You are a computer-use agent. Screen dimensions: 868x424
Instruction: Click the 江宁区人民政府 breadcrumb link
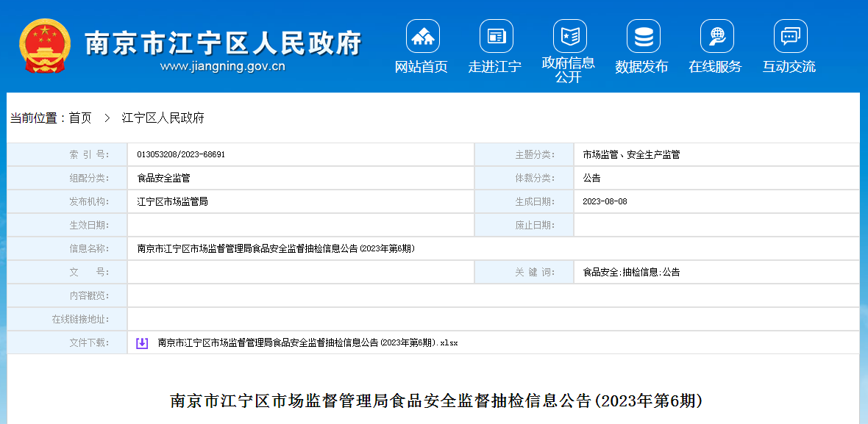click(163, 118)
